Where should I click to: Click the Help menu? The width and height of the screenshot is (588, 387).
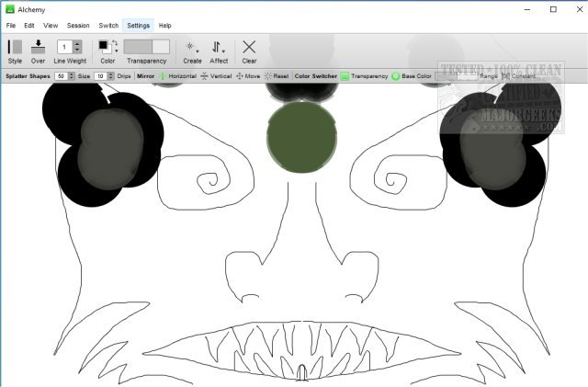[x=165, y=26]
